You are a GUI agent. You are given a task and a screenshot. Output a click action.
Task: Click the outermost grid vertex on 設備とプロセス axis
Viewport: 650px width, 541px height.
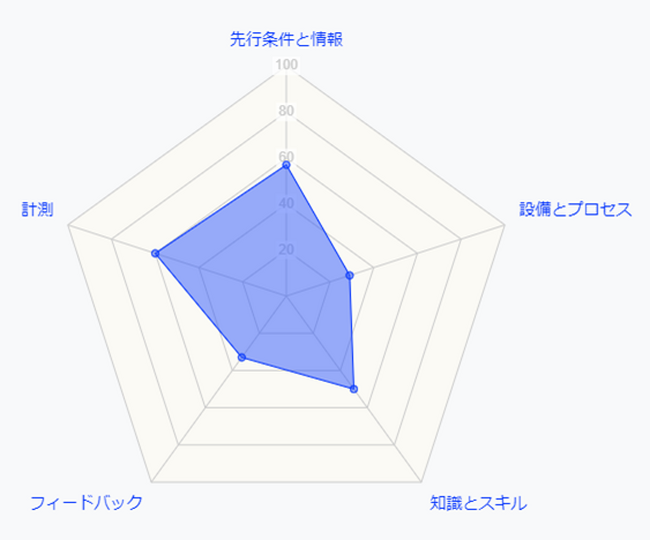pos(504,225)
